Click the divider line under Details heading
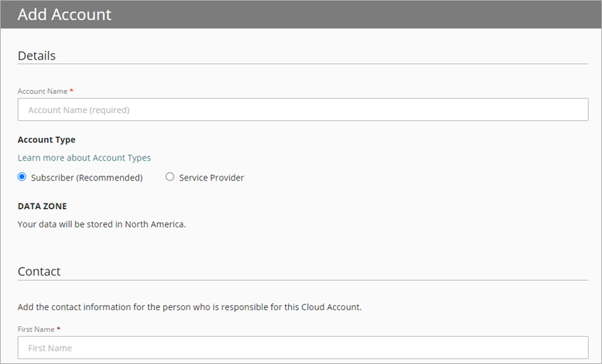 point(302,65)
